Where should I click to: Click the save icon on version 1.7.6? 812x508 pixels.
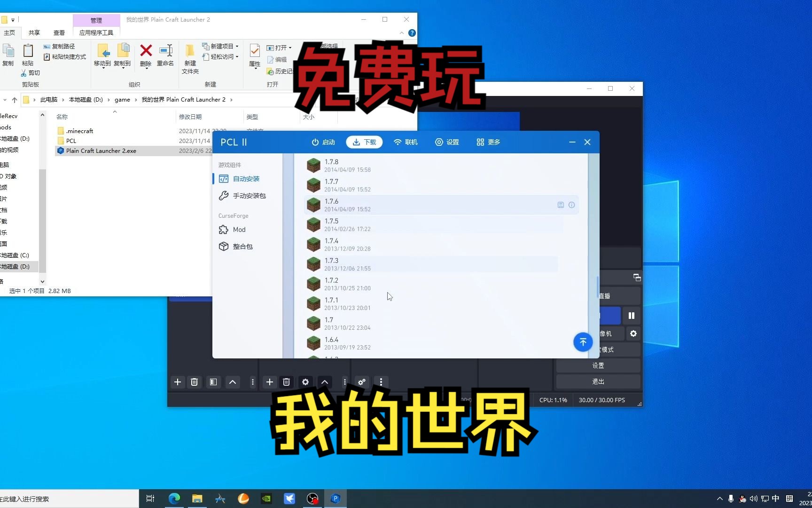561,205
